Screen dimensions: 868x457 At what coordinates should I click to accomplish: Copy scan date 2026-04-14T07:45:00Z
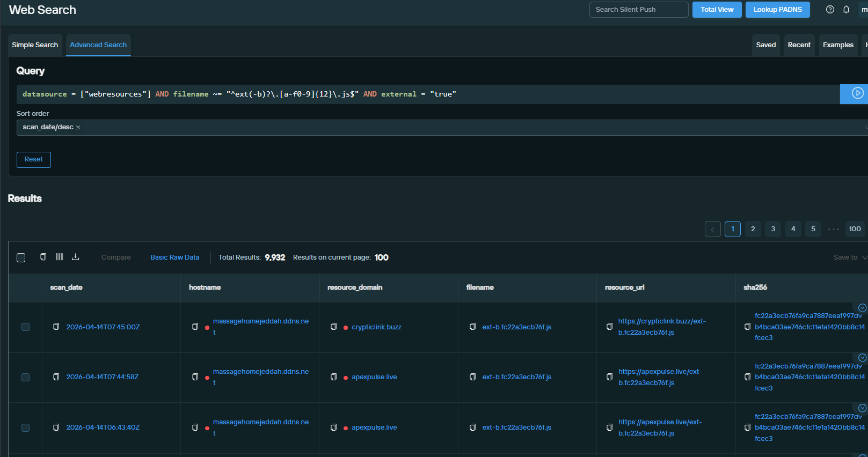click(56, 327)
